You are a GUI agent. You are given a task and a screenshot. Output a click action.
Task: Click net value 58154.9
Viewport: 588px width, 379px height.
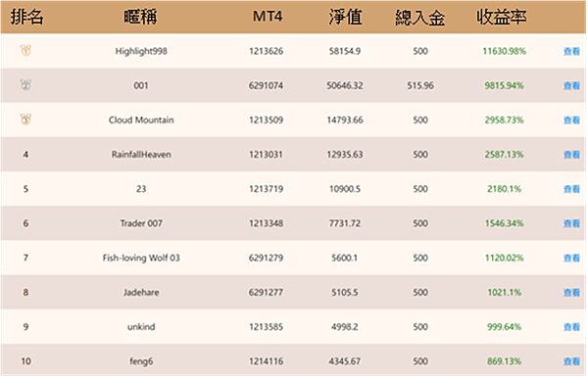click(x=345, y=51)
